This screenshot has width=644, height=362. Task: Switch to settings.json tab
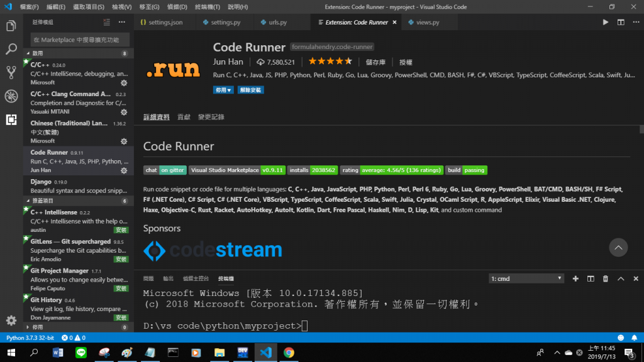[165, 22]
